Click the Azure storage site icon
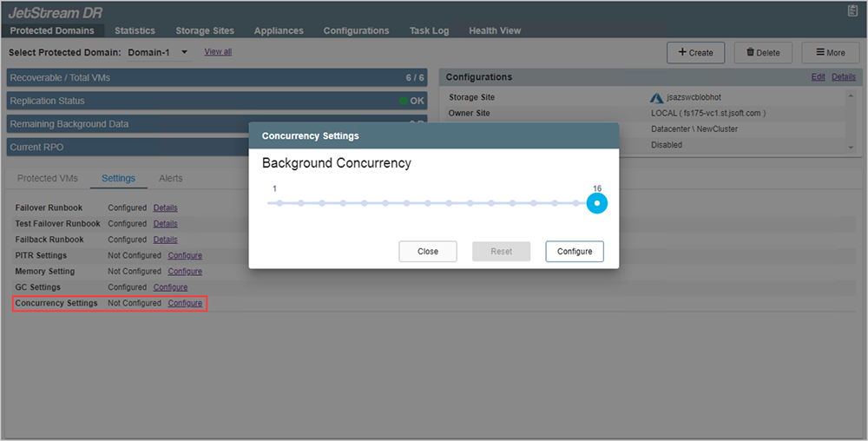 pos(657,97)
